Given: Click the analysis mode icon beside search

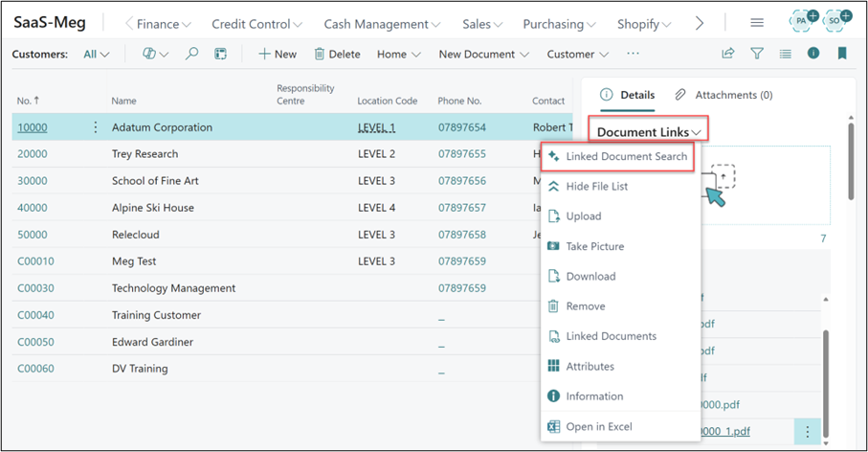Looking at the screenshot, I should (x=220, y=54).
